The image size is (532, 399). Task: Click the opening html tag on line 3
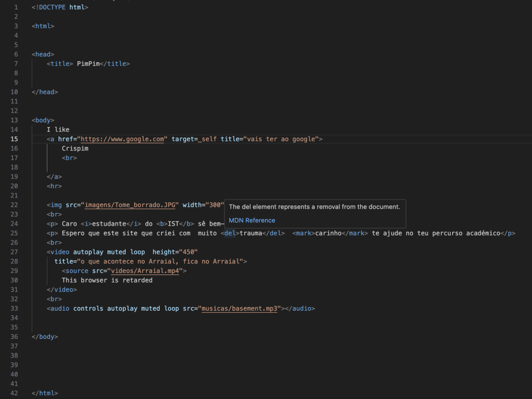click(43, 26)
